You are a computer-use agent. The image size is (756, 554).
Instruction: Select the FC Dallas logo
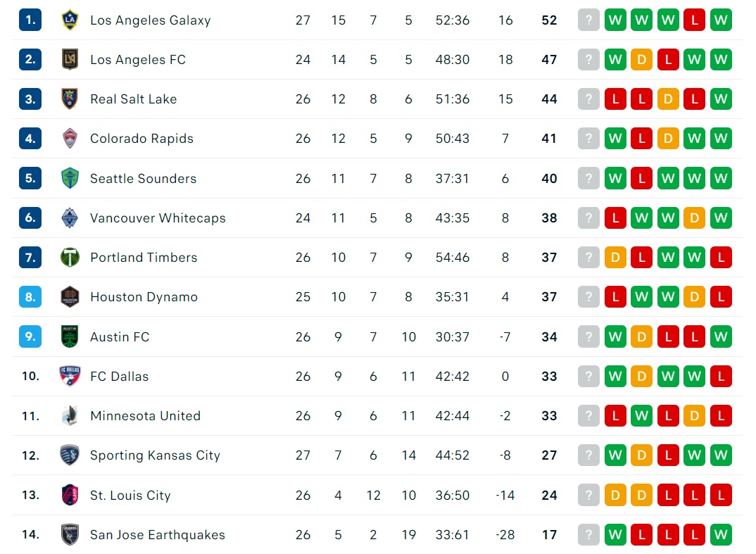(x=70, y=376)
